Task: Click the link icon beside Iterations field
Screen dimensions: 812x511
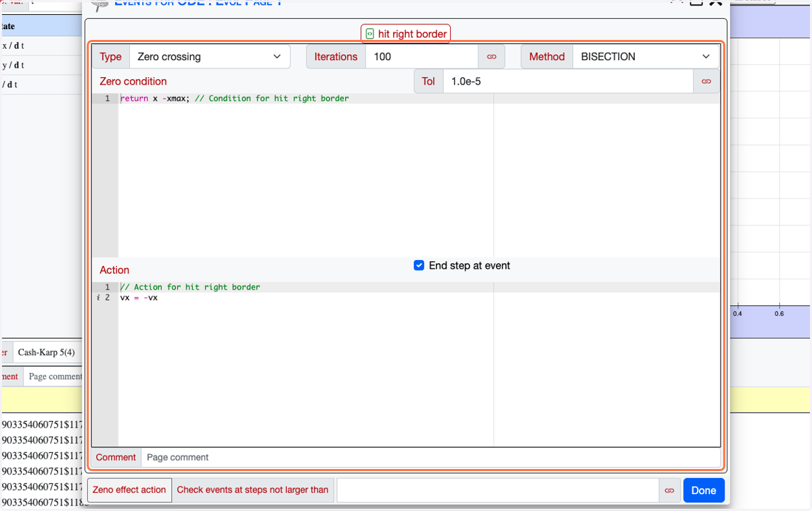Action: coord(491,57)
